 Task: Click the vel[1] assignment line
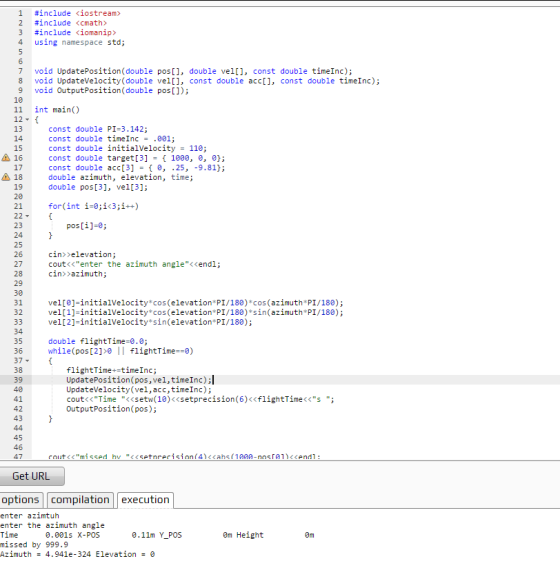pyautogui.click(x=196, y=312)
